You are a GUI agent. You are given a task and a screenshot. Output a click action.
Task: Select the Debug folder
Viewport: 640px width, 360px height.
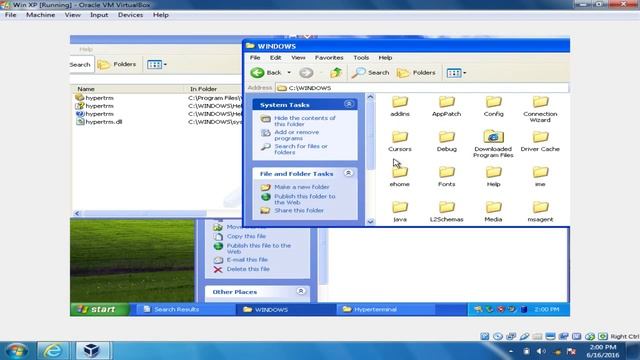point(447,141)
